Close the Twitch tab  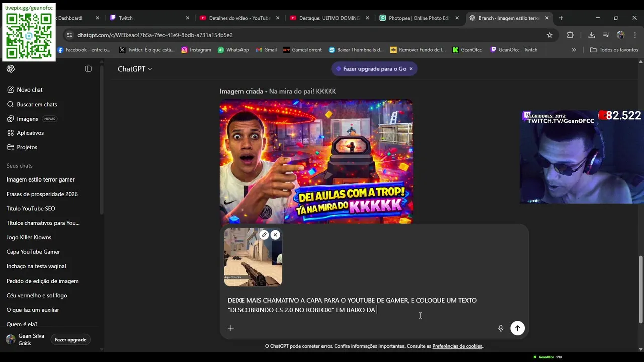(188, 18)
